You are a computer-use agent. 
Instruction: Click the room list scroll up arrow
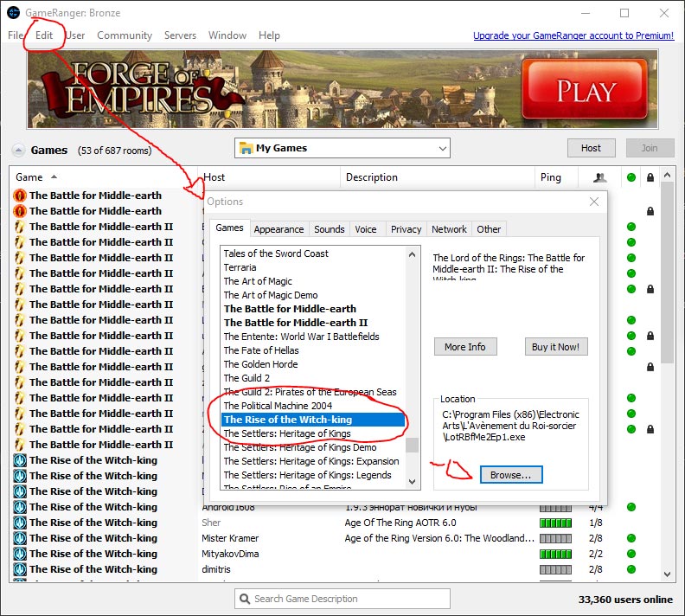pos(667,176)
